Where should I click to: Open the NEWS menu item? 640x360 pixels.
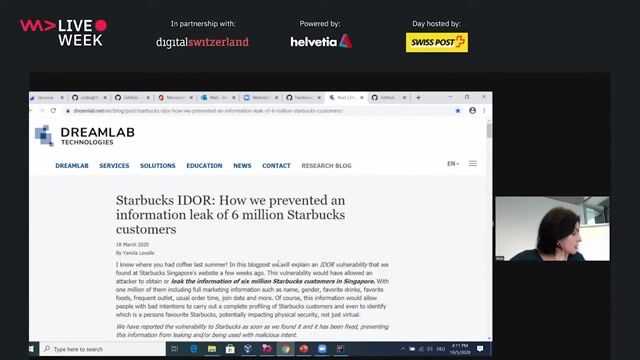[x=242, y=166]
